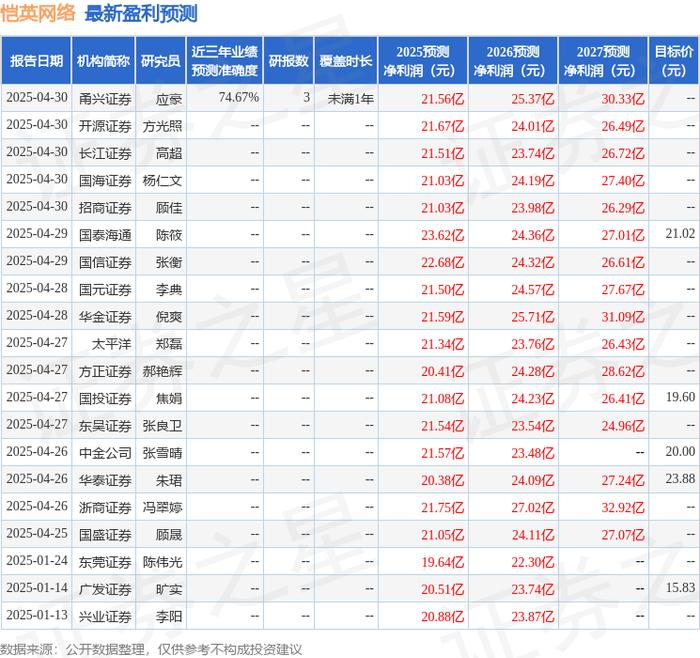Click the 华金证券 institution cell

(x=105, y=317)
